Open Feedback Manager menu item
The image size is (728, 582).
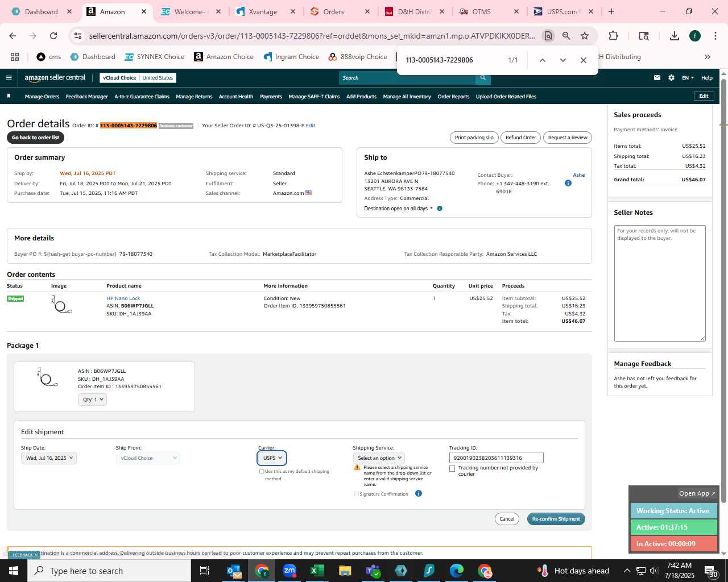pos(87,97)
